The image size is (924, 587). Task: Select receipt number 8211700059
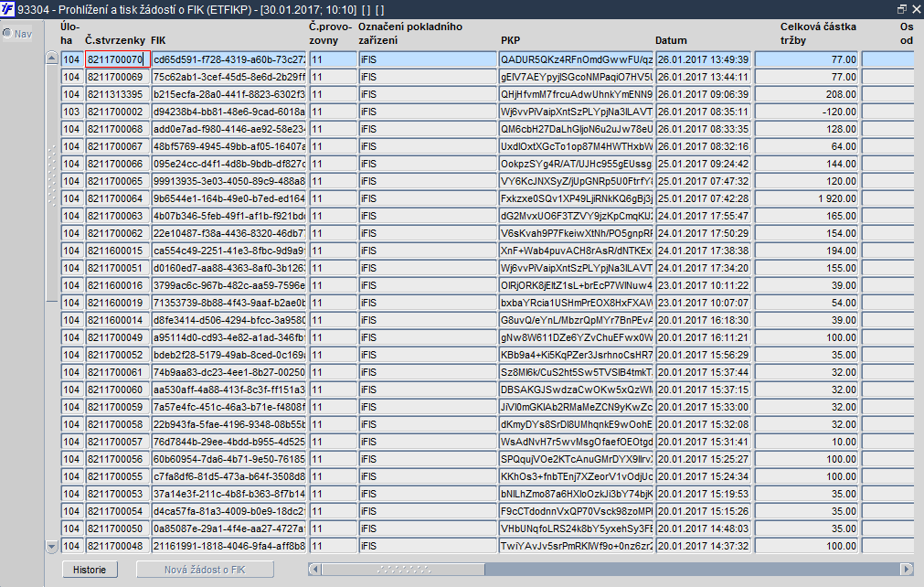point(118,407)
